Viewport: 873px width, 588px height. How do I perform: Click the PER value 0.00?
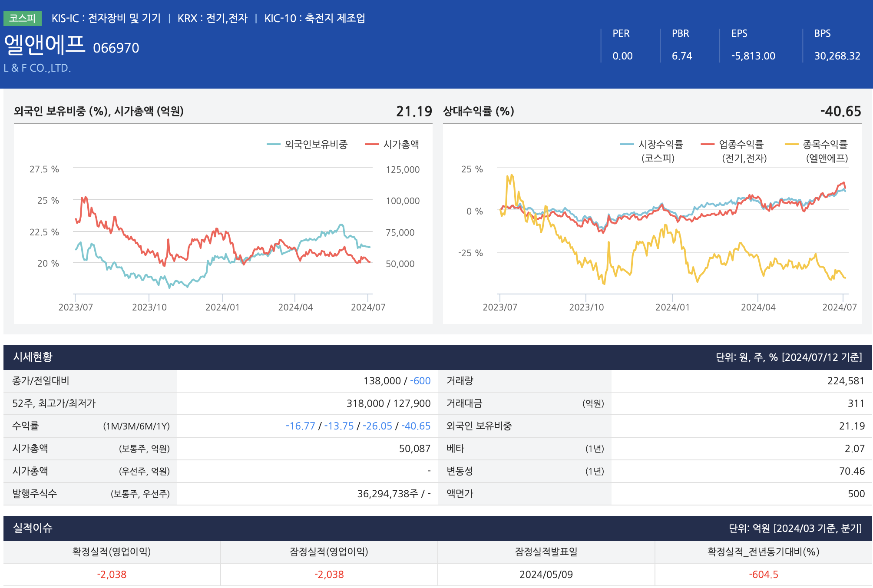(622, 56)
